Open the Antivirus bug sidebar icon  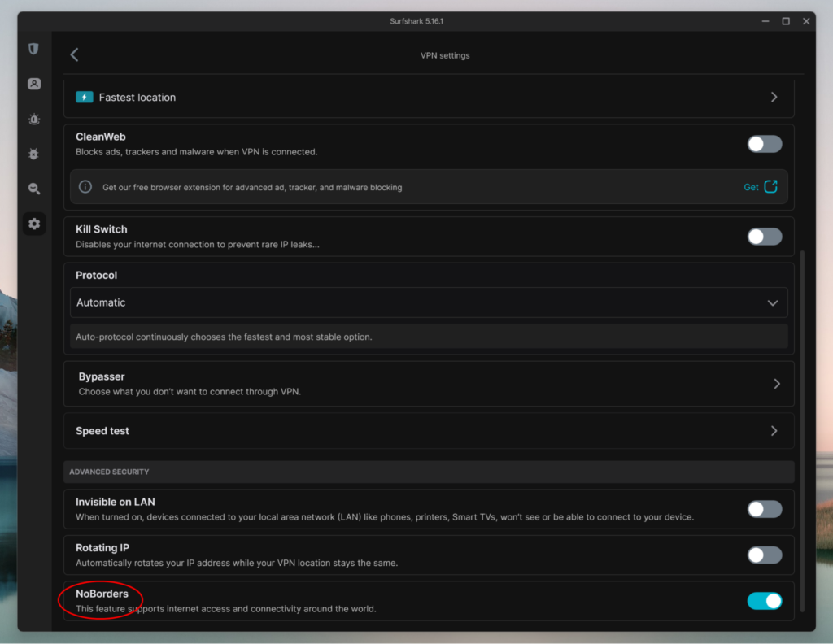33,154
